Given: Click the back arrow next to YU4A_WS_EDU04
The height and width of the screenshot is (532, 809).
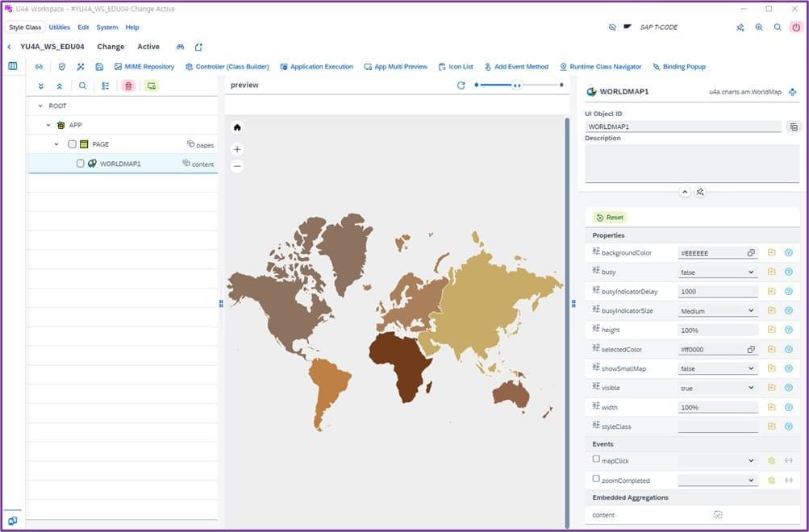Looking at the screenshot, I should [10, 47].
